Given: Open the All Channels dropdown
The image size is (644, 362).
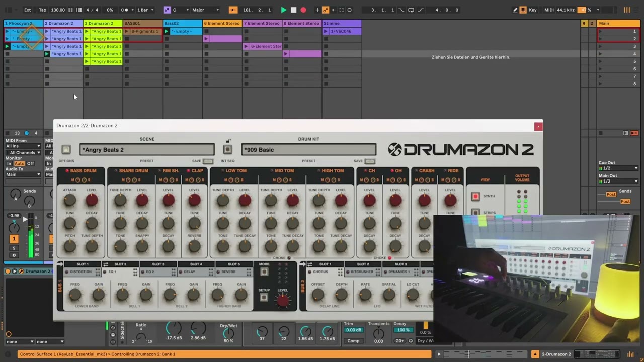Looking at the screenshot, I should [x=23, y=152].
